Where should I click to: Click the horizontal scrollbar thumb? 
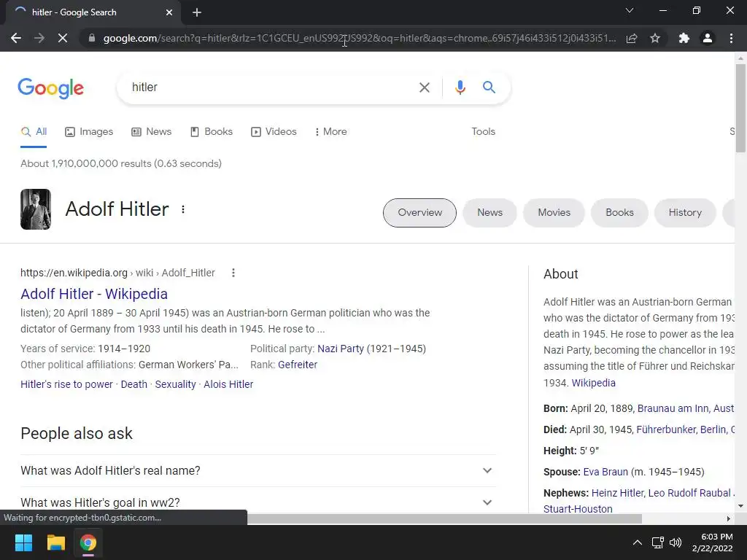pos(444,518)
